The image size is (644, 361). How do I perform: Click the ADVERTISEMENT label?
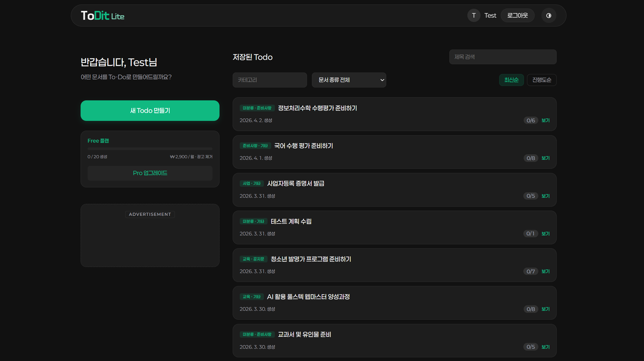tap(150, 214)
